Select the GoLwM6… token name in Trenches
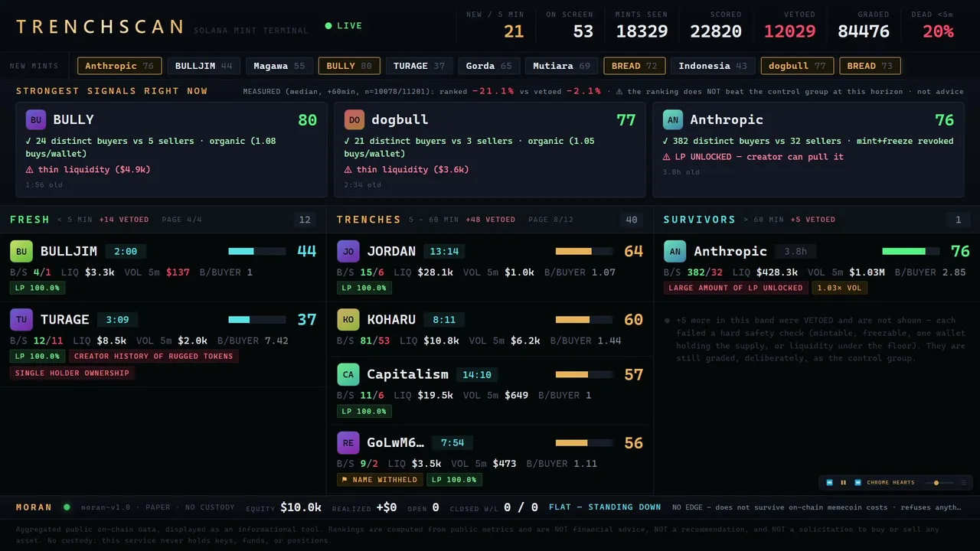The image size is (980, 551). pos(395,442)
